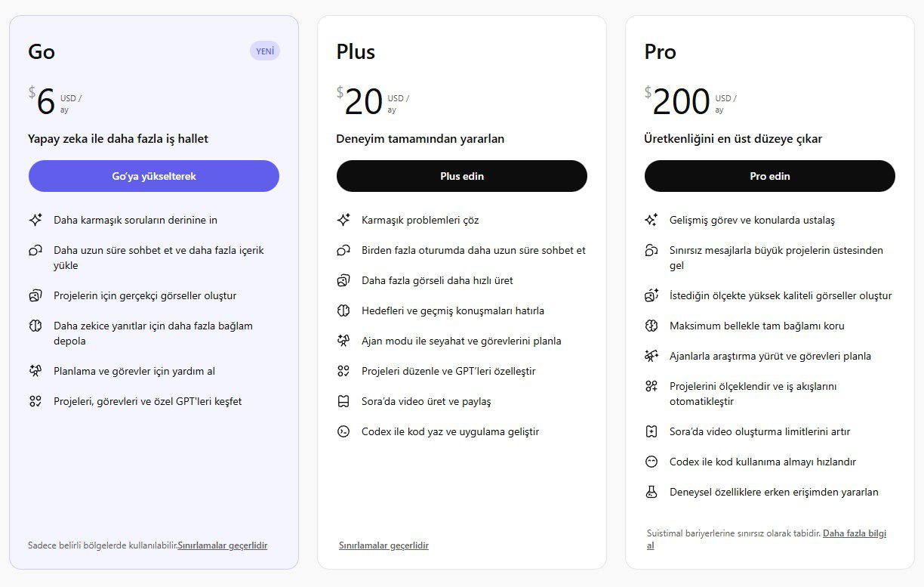Choose the Pro edin button
Image resolution: width=924 pixels, height=587 pixels.
point(769,176)
